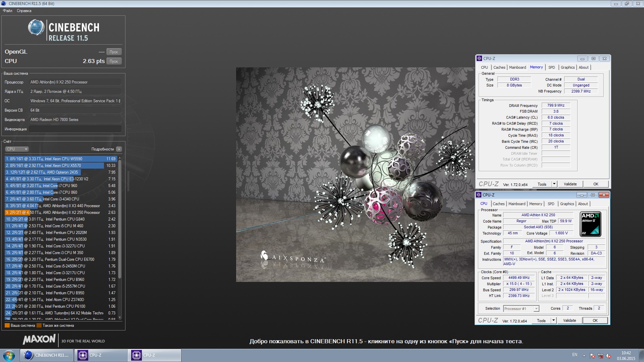
Task: Open the clock showing 10:42
Action: [626, 356]
